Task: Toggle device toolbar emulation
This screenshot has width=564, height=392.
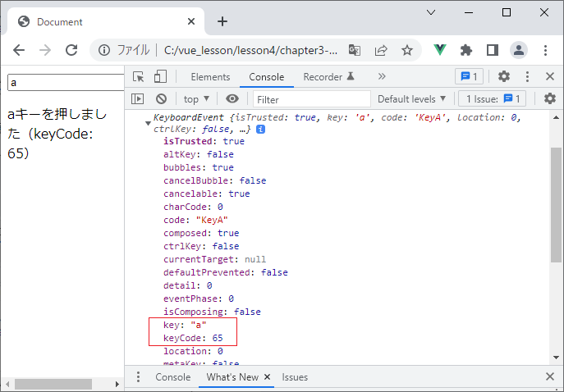Action: (x=160, y=76)
